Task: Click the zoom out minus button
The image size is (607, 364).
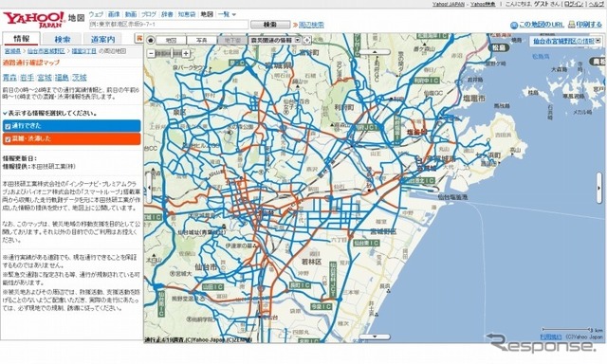Action: tap(151, 53)
